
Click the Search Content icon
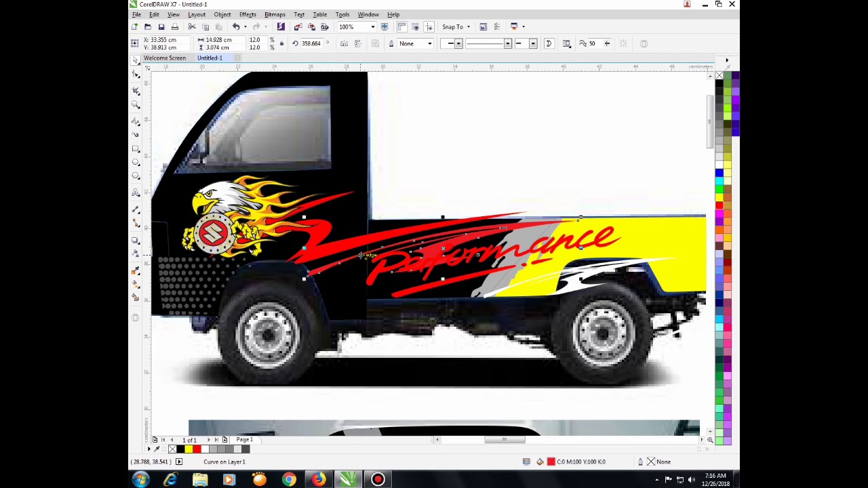(281, 26)
